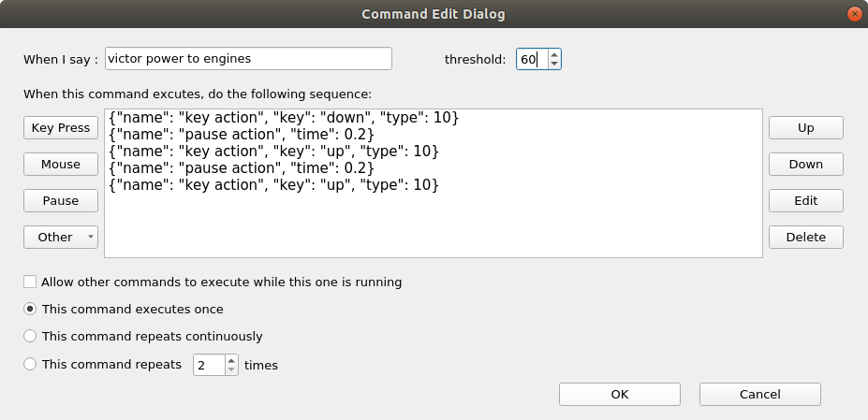Close the Command Edit Dialog window
The width and height of the screenshot is (868, 420).
pyautogui.click(x=853, y=14)
